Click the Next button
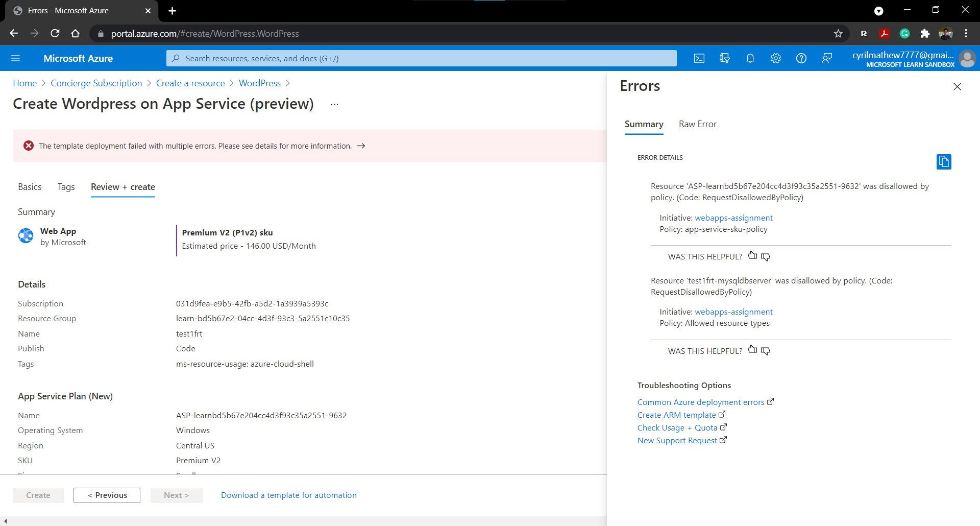This screenshot has height=526, width=980. pyautogui.click(x=177, y=495)
